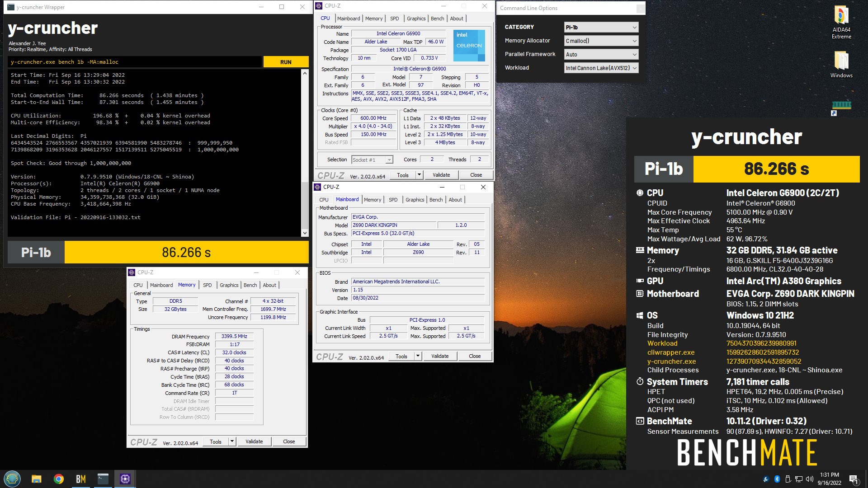Open the Parallel Framework dropdown set to Auto

(601, 54)
